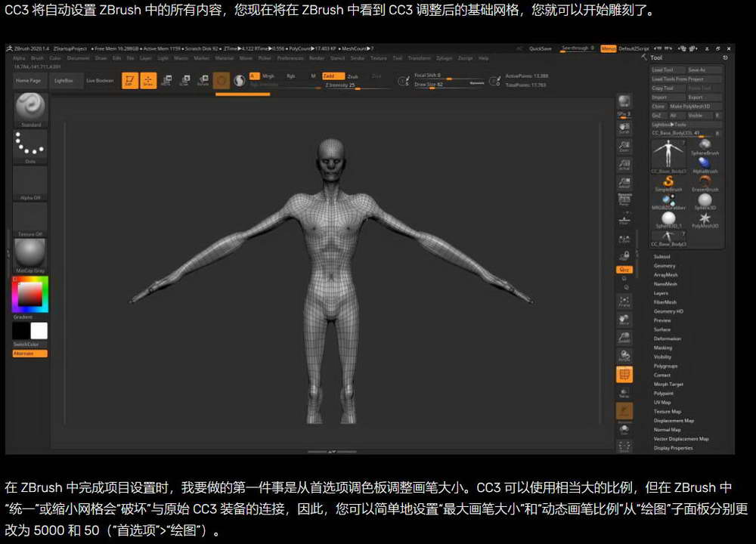The height and width of the screenshot is (544, 756).
Task: Expand the Layers section
Action: coord(661,293)
